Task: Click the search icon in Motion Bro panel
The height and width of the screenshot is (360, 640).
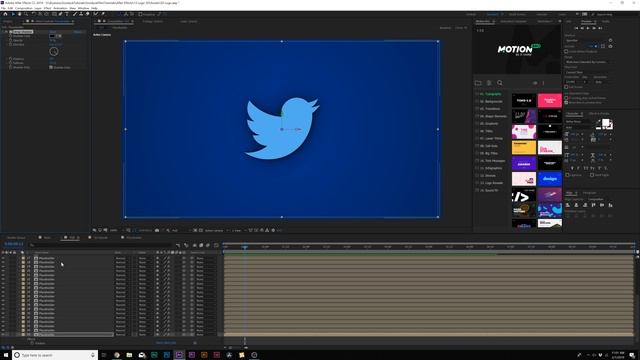Action: 500,83
